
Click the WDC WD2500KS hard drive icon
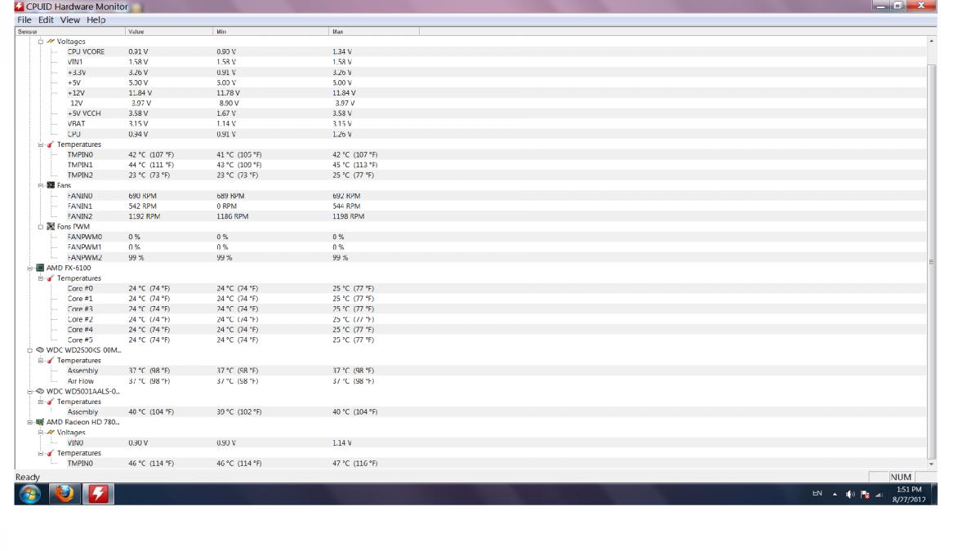(40, 350)
